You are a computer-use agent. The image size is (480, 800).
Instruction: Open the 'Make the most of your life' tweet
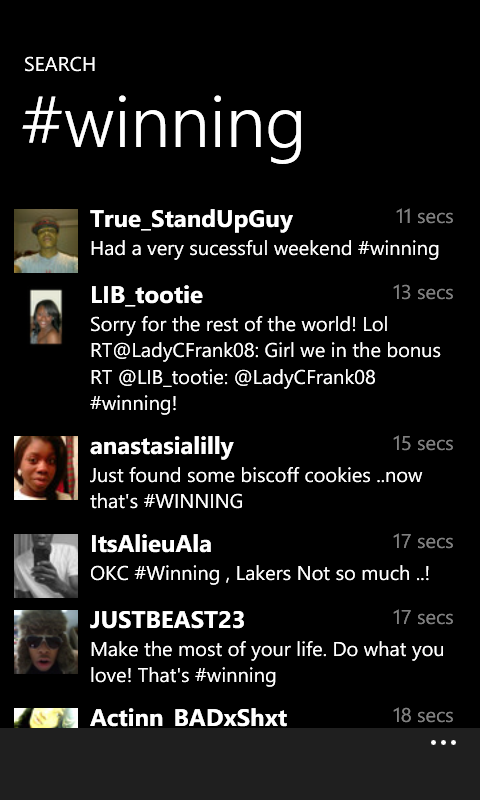[267, 662]
